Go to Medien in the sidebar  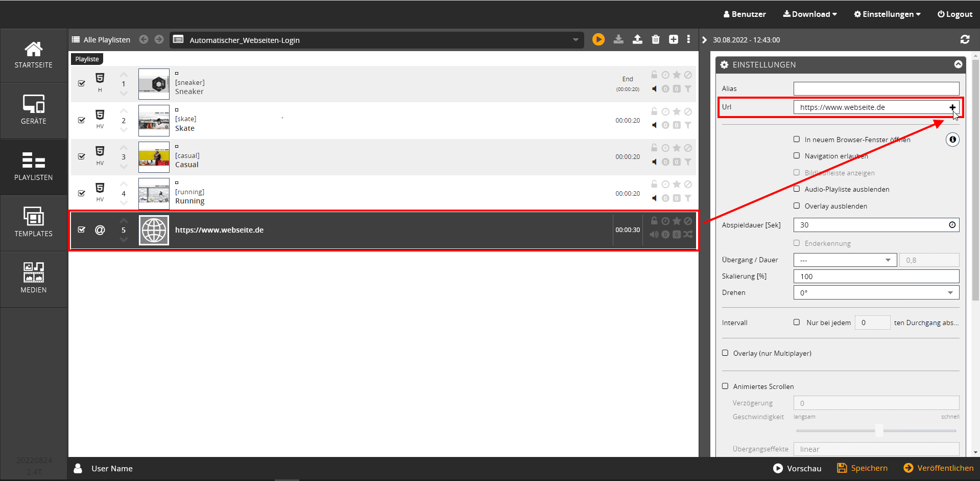(34, 279)
